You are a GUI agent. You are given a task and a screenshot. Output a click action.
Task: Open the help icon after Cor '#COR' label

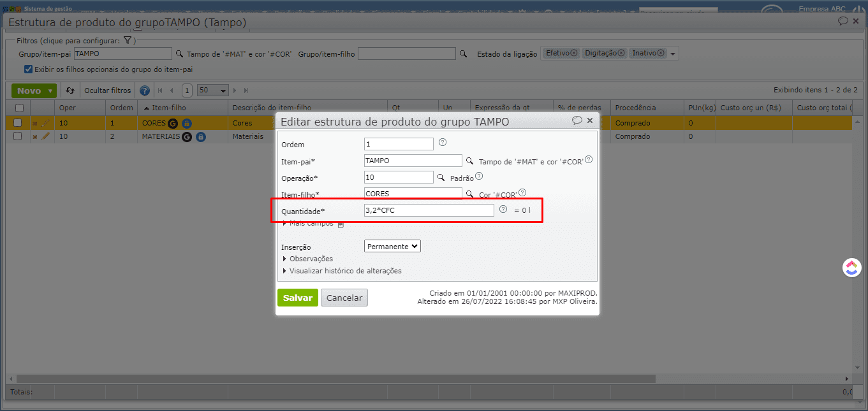tap(522, 192)
